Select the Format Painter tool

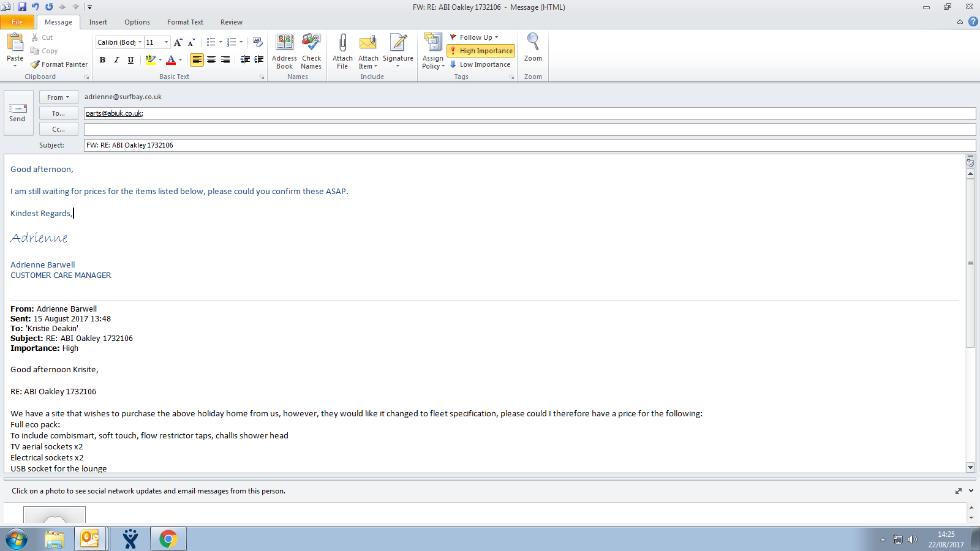(x=59, y=64)
